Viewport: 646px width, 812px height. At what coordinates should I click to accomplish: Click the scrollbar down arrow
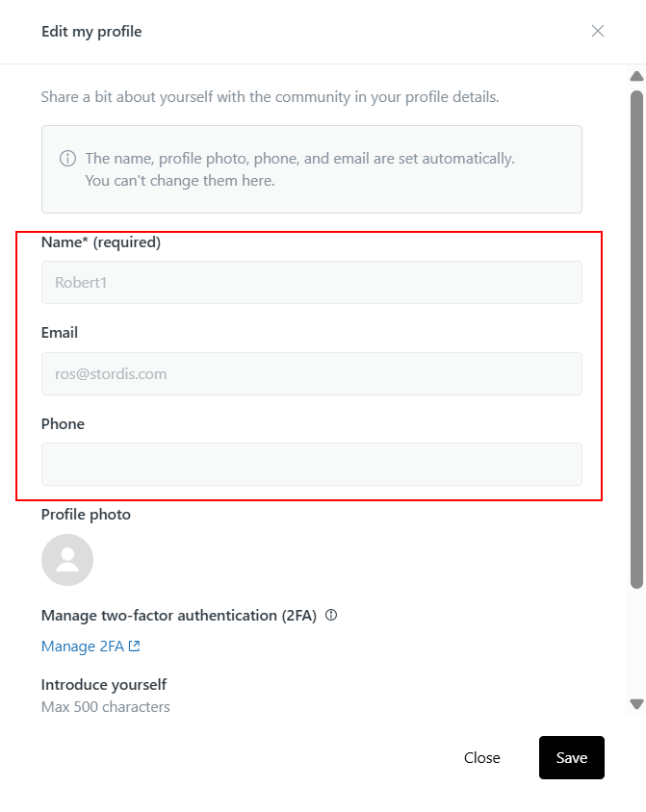[x=636, y=704]
